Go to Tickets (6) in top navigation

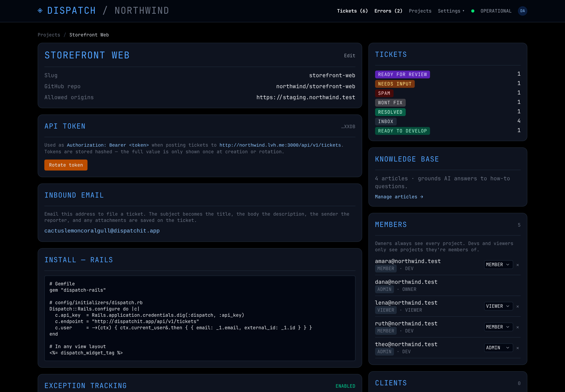[352, 11]
